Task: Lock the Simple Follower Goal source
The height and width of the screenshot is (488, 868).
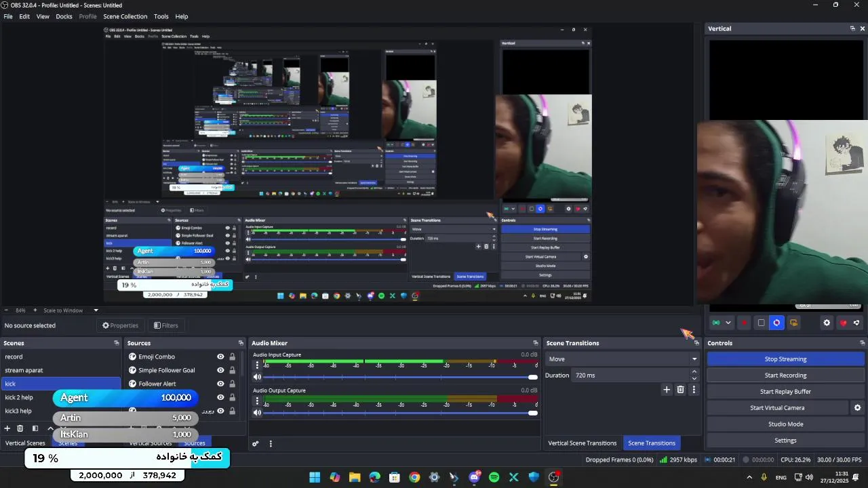Action: pos(232,370)
